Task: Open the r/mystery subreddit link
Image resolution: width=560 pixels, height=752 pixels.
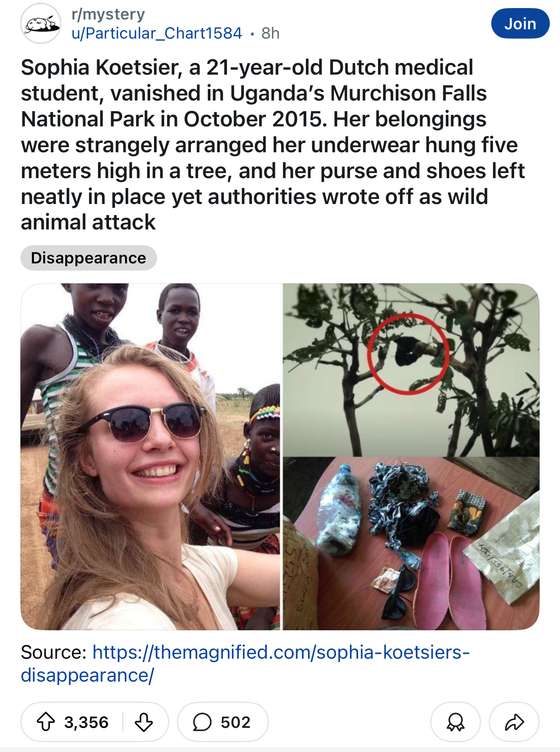Action: [108, 14]
